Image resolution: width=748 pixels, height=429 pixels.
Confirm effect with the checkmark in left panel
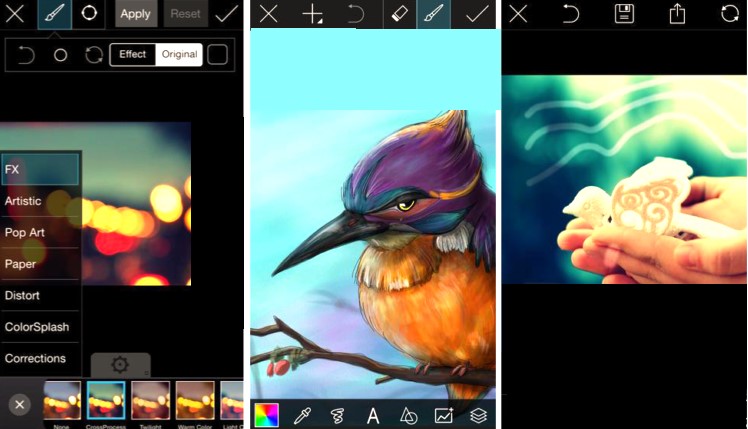[226, 14]
